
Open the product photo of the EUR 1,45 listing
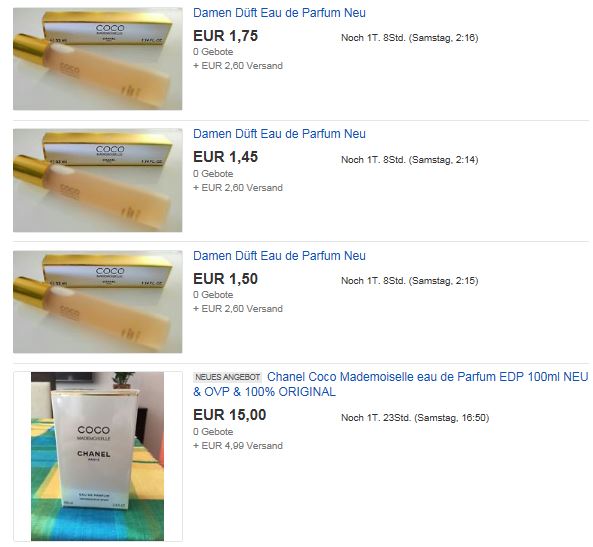98,180
